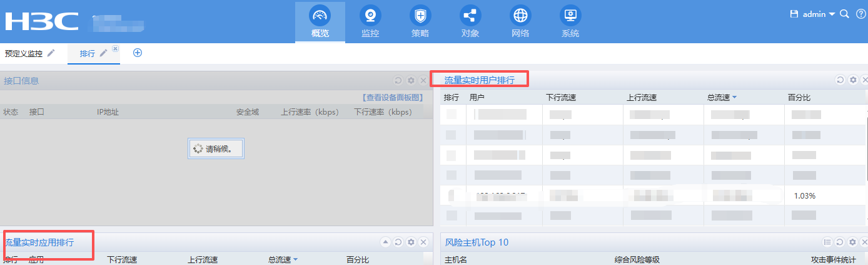Open the search magnifier in header
The height and width of the screenshot is (265, 868).
pyautogui.click(x=844, y=14)
